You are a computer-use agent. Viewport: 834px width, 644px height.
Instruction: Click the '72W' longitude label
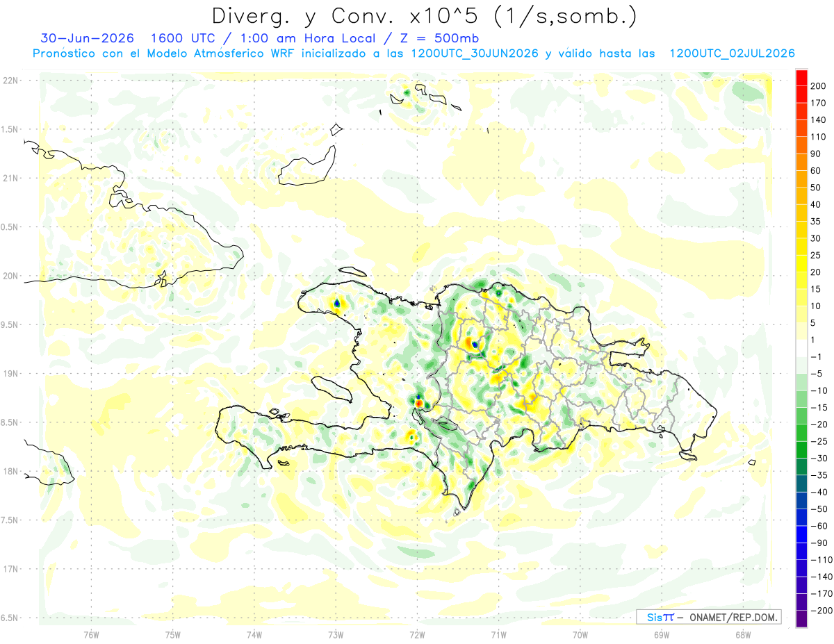click(417, 634)
